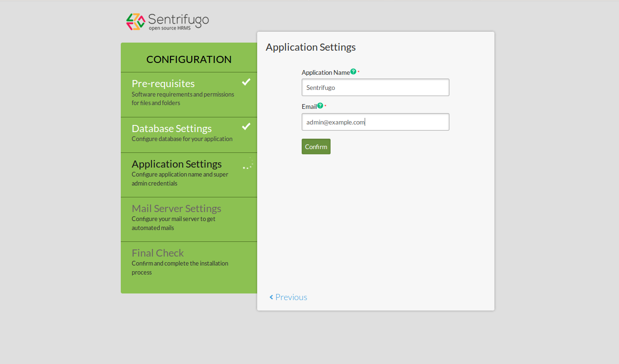619x364 pixels.
Task: Go back via Previous link
Action: [x=288, y=297]
